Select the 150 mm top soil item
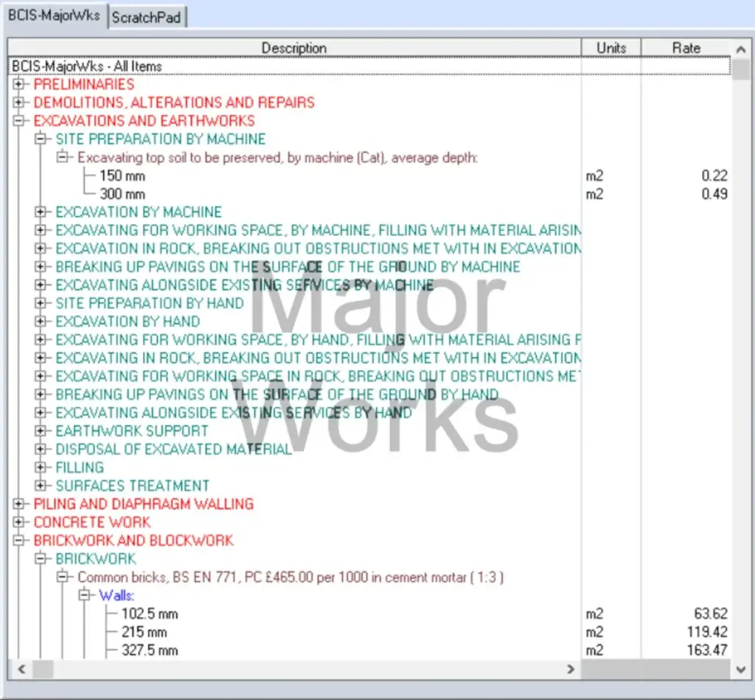Image resolution: width=755 pixels, height=700 pixels. tap(122, 175)
